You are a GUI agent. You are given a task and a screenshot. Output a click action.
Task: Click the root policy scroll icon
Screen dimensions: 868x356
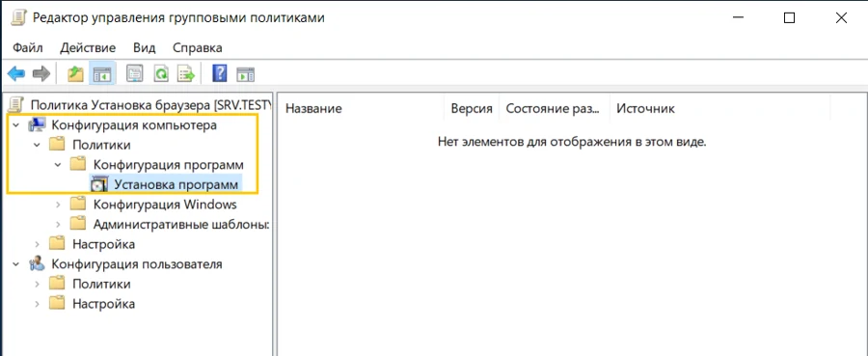(x=17, y=105)
